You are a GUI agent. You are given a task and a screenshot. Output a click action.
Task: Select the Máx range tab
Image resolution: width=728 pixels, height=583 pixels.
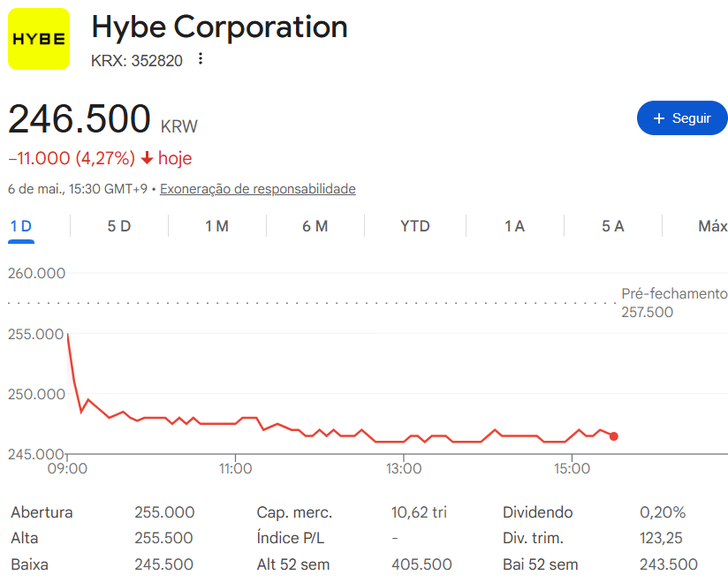click(713, 226)
